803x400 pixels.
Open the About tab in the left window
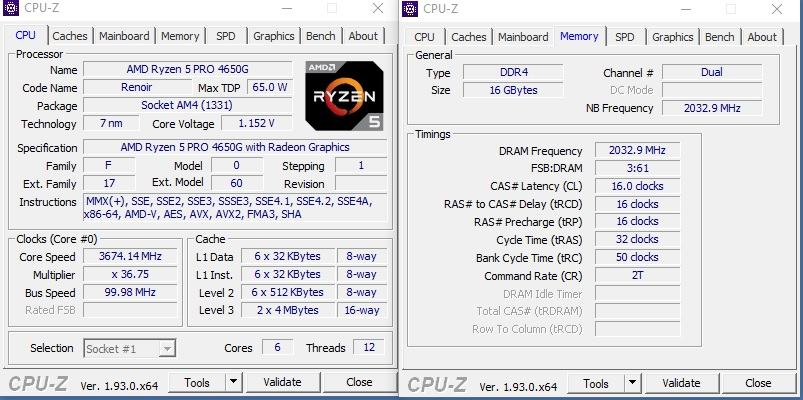[363, 36]
